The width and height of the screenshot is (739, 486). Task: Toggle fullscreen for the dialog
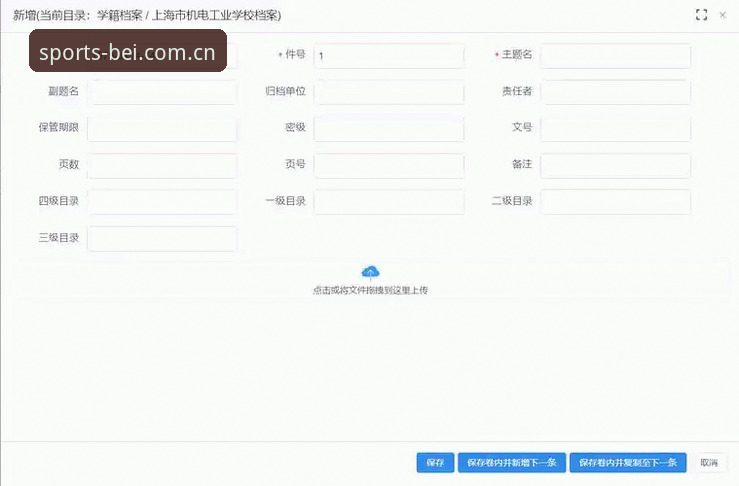click(701, 15)
